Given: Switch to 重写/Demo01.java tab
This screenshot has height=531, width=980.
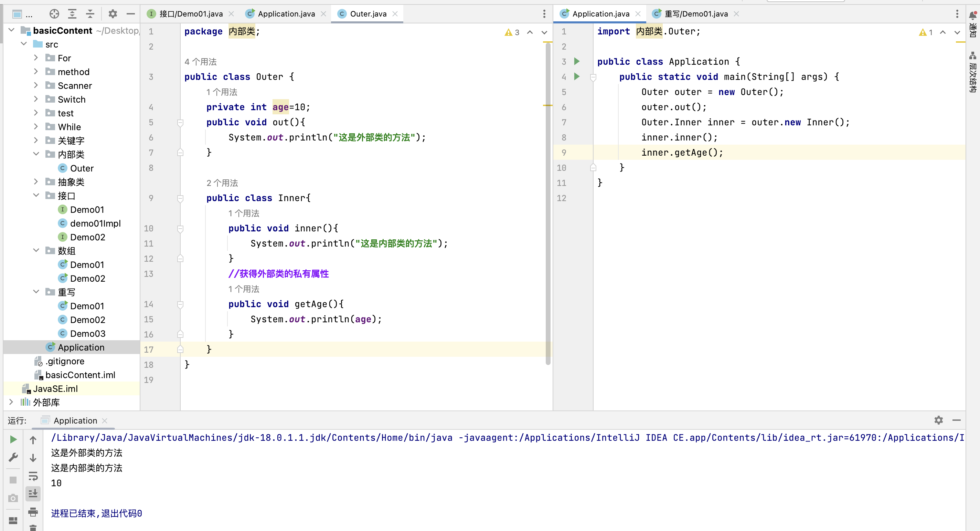Looking at the screenshot, I should point(696,14).
